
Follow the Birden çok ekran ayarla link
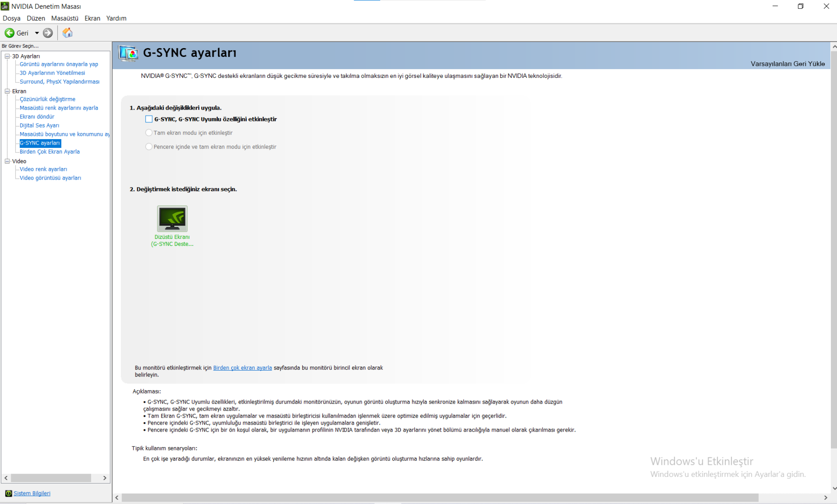pos(242,368)
